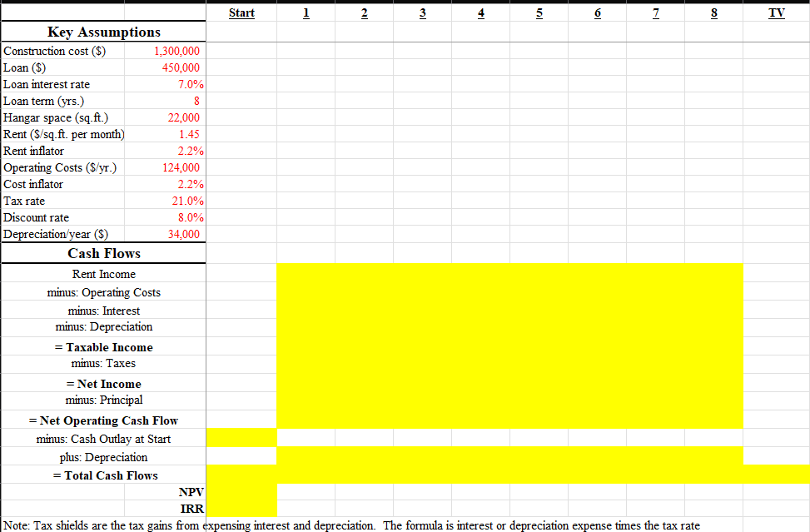Select the Depreciation/year value 34,000
This screenshot has height=532, width=810.
coord(183,234)
